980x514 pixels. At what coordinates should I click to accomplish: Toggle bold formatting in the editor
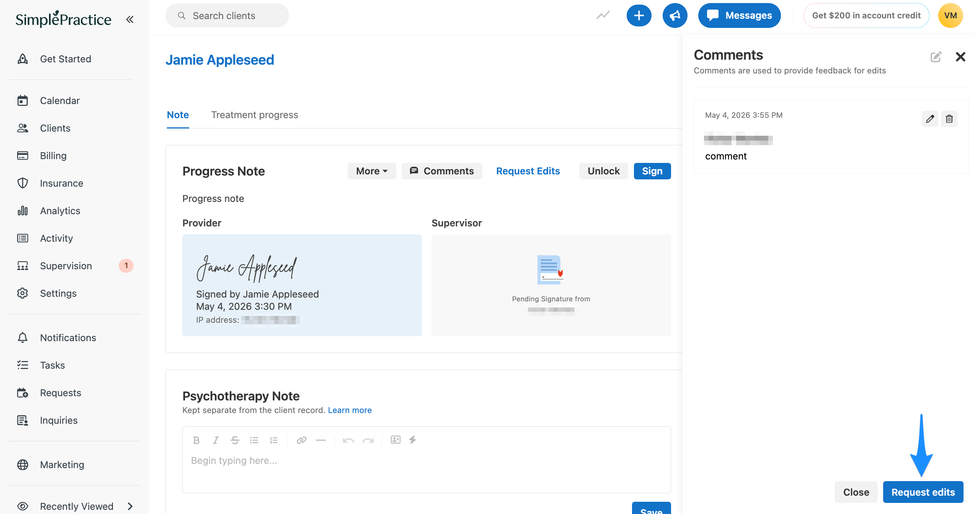[x=196, y=440]
